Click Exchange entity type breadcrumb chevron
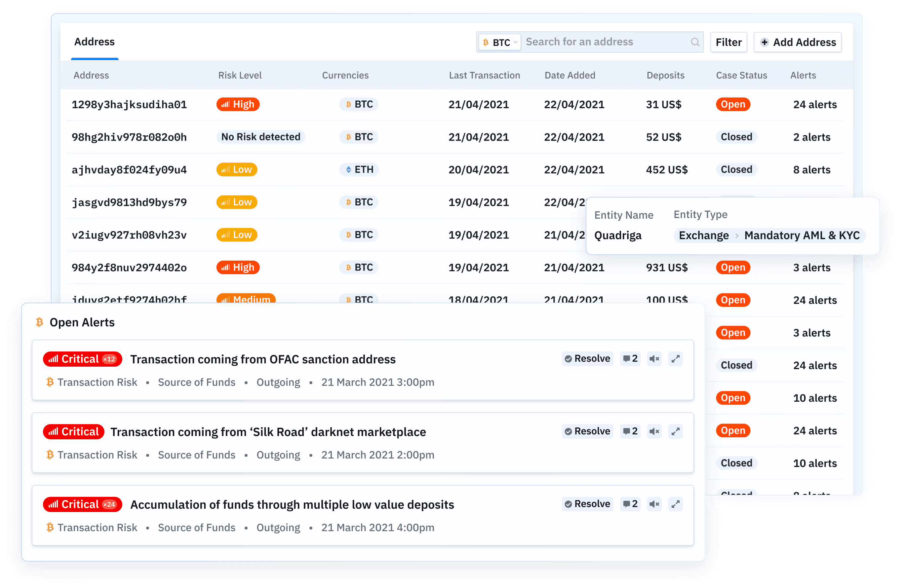Screen dimensions: 901x588 click(736, 235)
